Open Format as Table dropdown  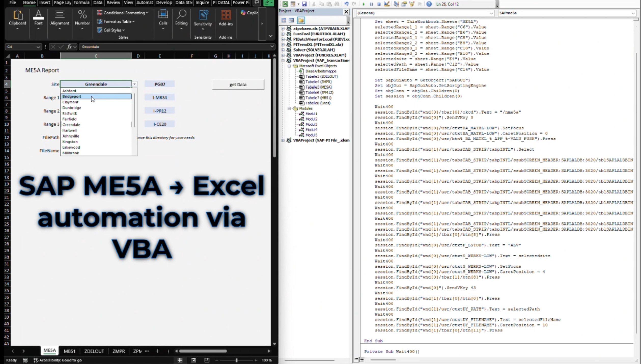coord(116,21)
